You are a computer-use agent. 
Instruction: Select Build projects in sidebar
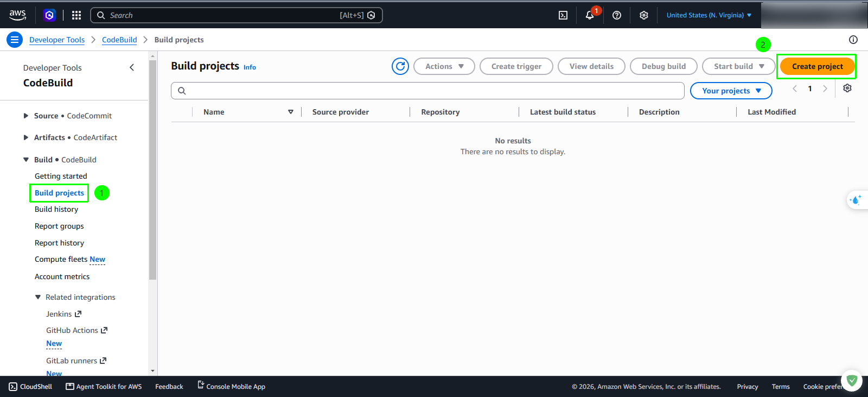coord(59,193)
